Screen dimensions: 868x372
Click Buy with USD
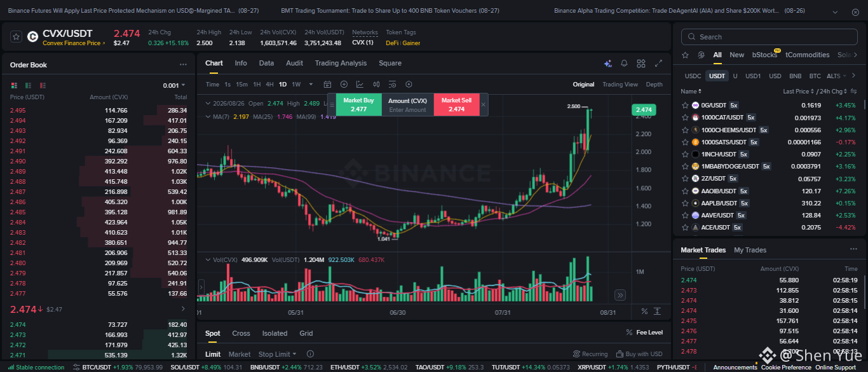coord(639,354)
